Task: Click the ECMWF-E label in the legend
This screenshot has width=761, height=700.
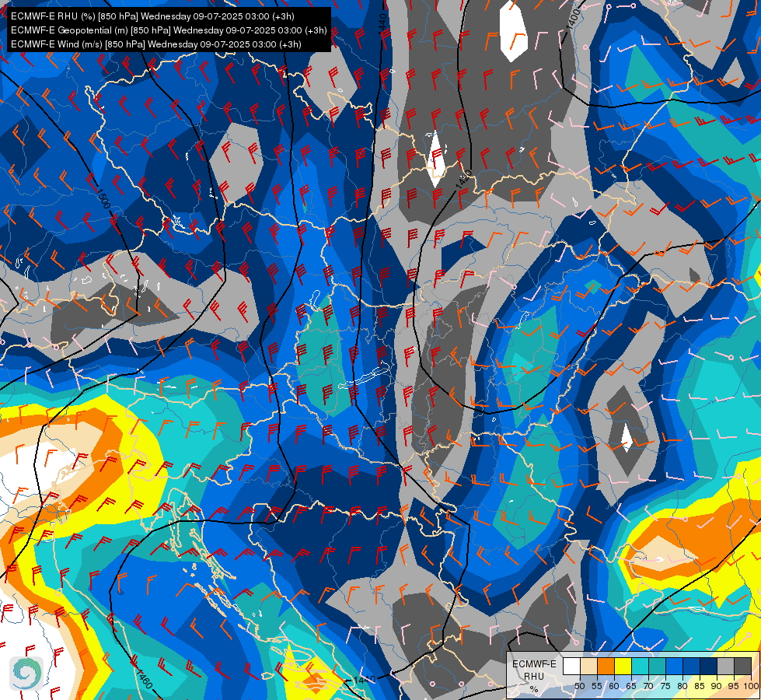Action: pyautogui.click(x=534, y=664)
